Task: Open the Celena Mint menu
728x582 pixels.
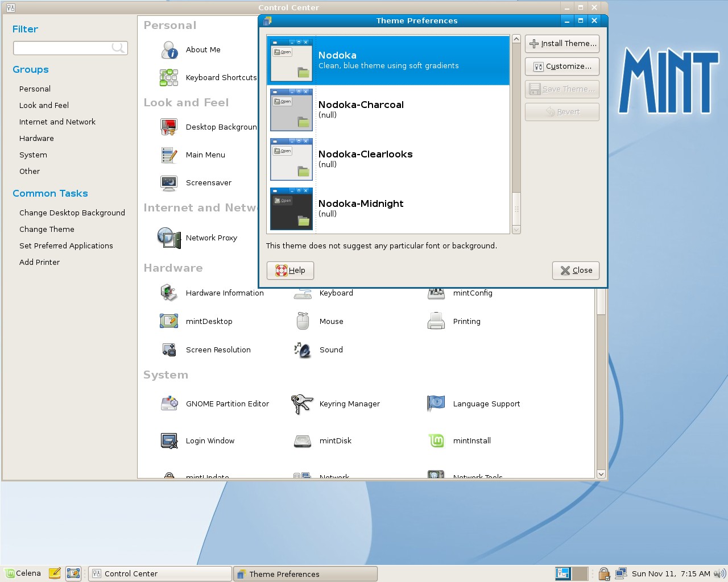Action: tap(23, 573)
